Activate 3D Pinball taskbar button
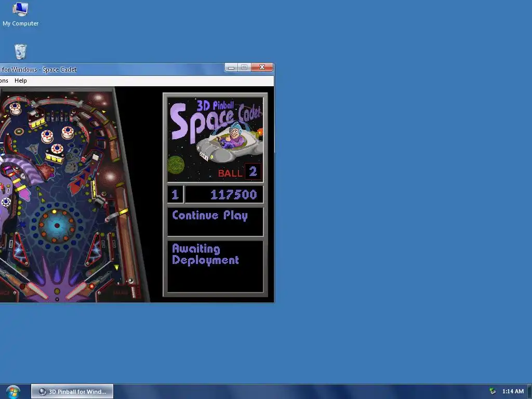Screen dimensions: 532x399 pos(72,392)
